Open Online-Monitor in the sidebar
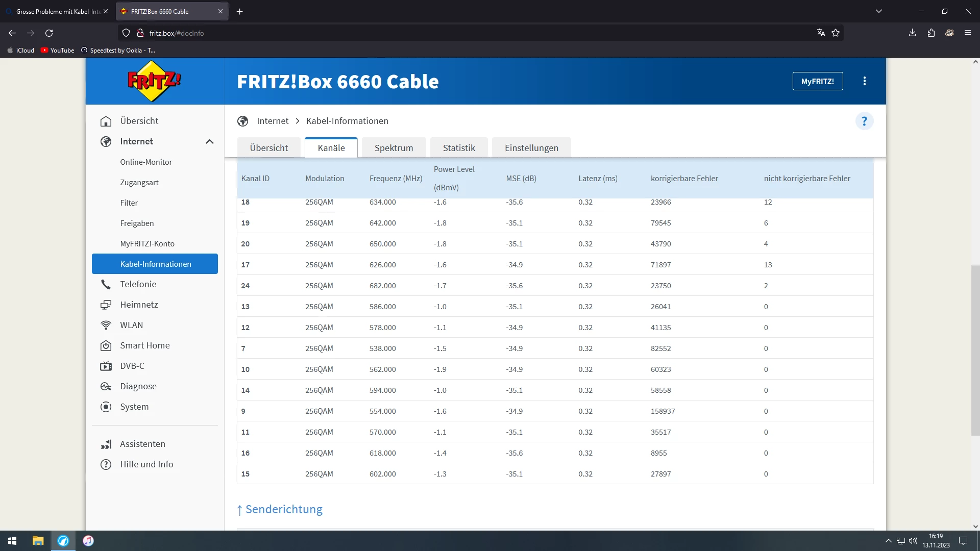Image resolution: width=980 pixels, height=551 pixels. click(146, 162)
